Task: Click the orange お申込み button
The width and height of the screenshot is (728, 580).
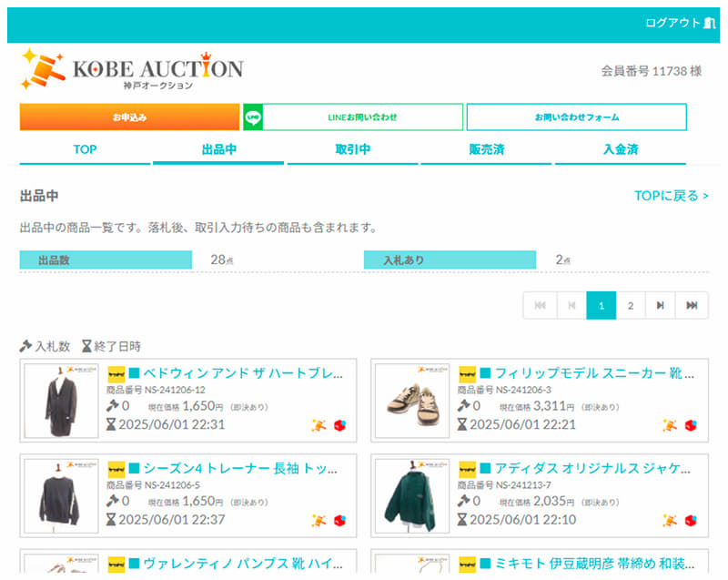Action: click(129, 117)
